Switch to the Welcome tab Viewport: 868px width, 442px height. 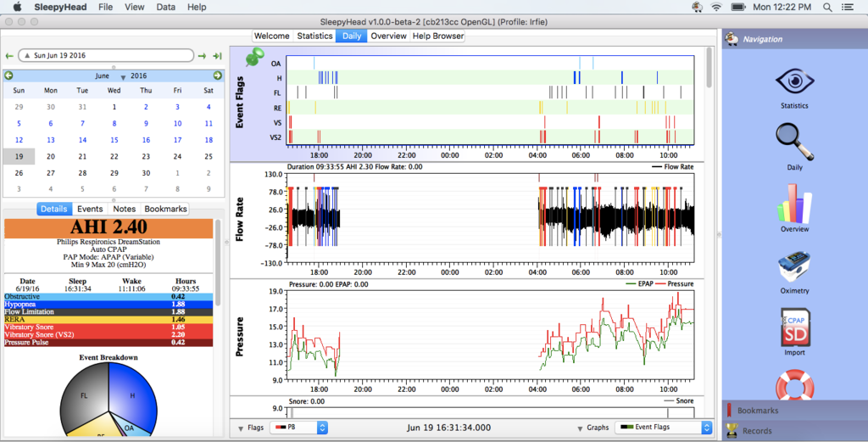pyautogui.click(x=271, y=36)
